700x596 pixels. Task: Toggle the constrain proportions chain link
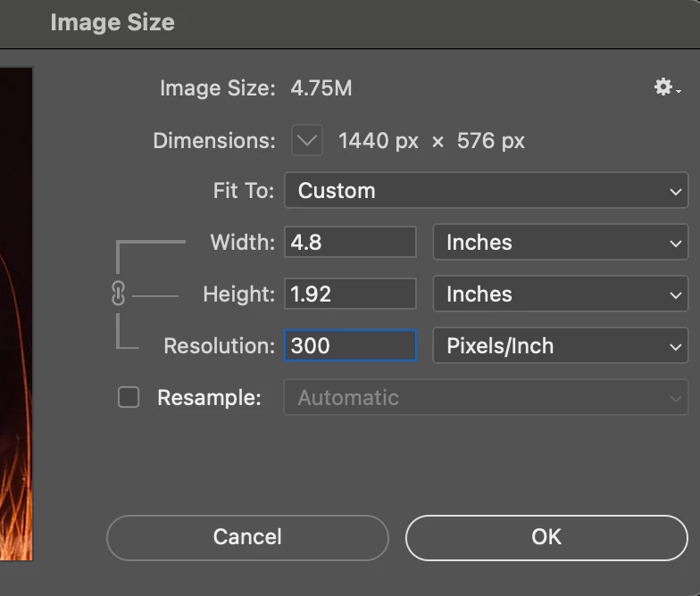tap(118, 294)
